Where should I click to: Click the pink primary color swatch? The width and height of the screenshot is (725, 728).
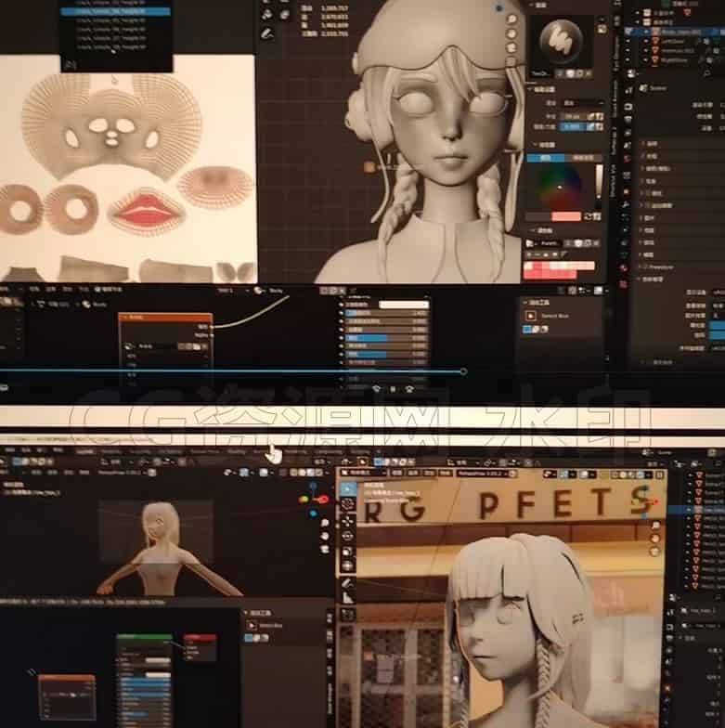click(x=566, y=216)
